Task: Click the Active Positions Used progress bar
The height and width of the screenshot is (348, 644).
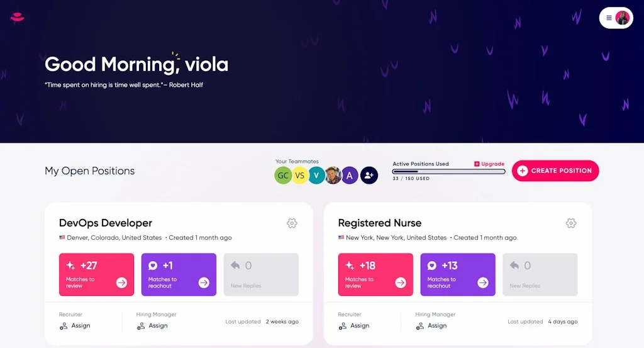Action: (448, 171)
